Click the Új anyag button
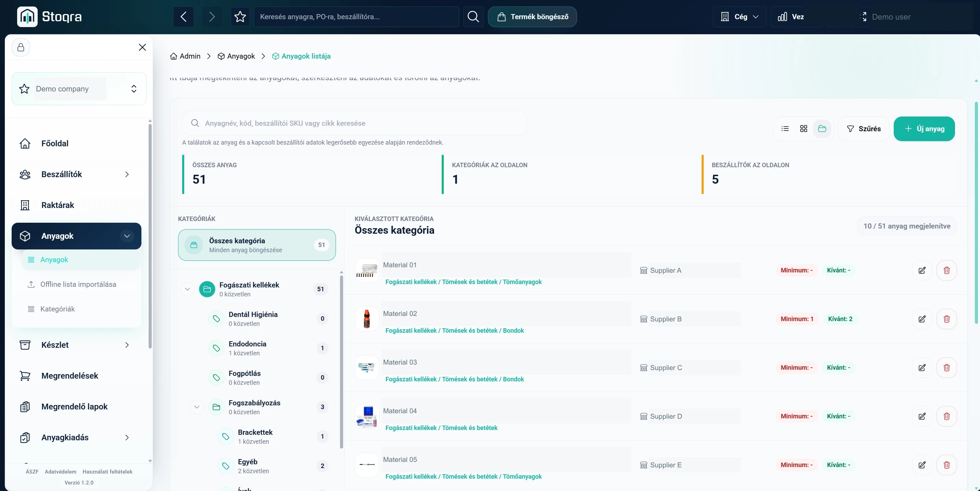 tap(924, 128)
